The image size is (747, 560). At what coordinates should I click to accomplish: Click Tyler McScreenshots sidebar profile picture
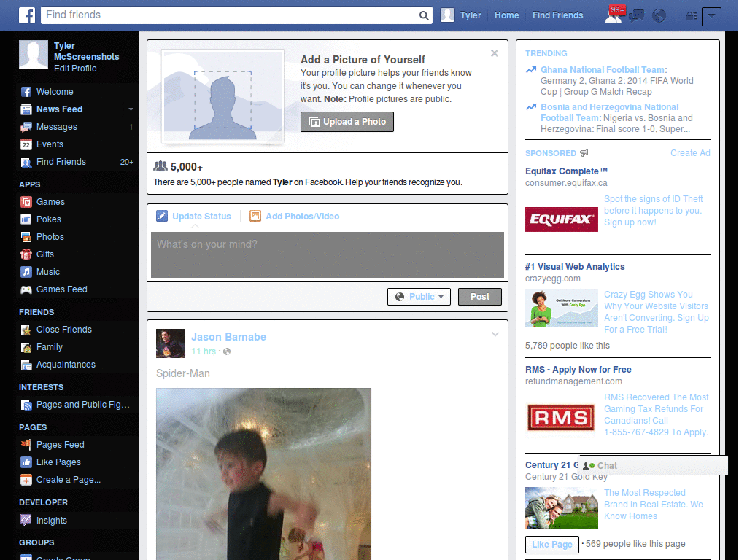pos(34,55)
